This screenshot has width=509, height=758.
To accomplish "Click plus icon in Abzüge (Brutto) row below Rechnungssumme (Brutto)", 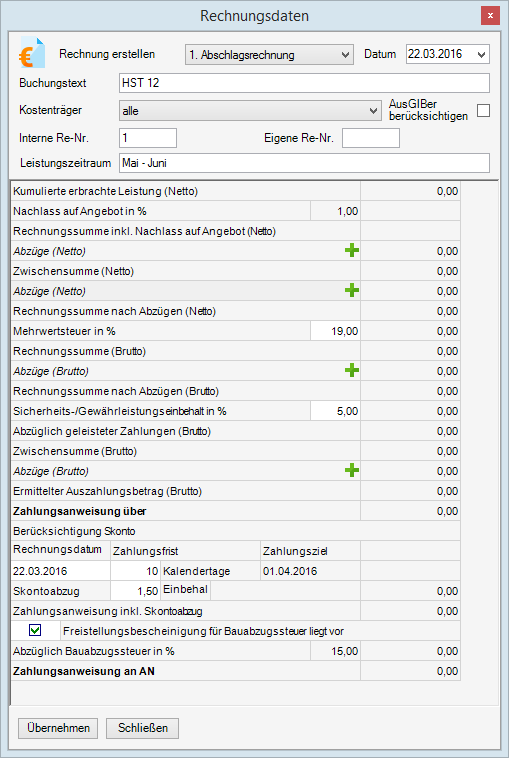I will pyautogui.click(x=351, y=371).
